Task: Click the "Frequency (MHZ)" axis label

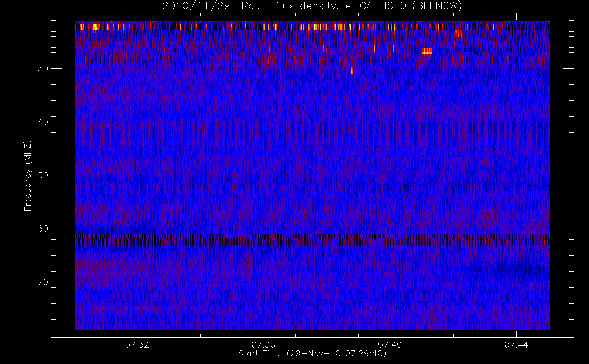Action: [x=28, y=175]
